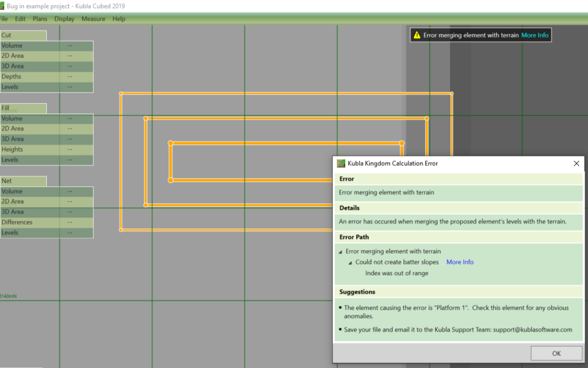Image resolution: width=588 pixels, height=368 pixels.
Task: Click the Levels row in the Net panel
Action: [46, 232]
